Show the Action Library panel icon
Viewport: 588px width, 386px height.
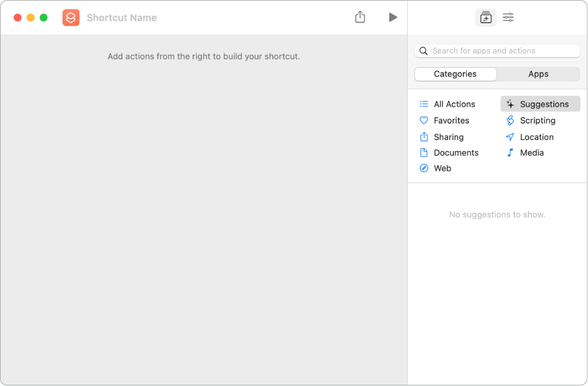485,18
